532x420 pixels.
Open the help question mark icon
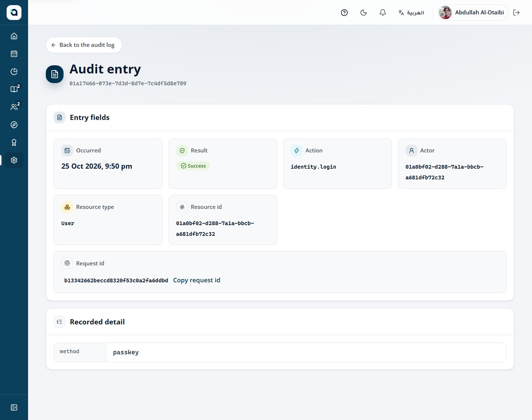[x=344, y=13]
